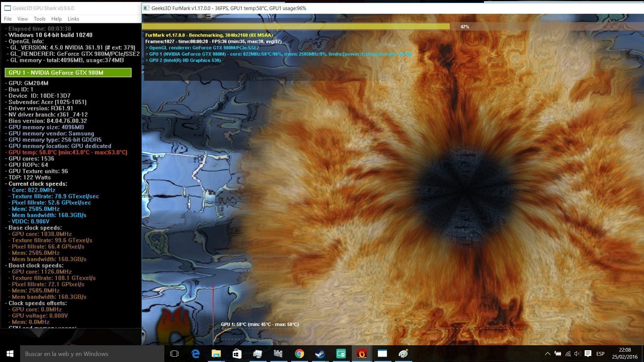Switch to Steam via the taskbar icon
Viewport: 644px width, 362px height.
pos(320,354)
